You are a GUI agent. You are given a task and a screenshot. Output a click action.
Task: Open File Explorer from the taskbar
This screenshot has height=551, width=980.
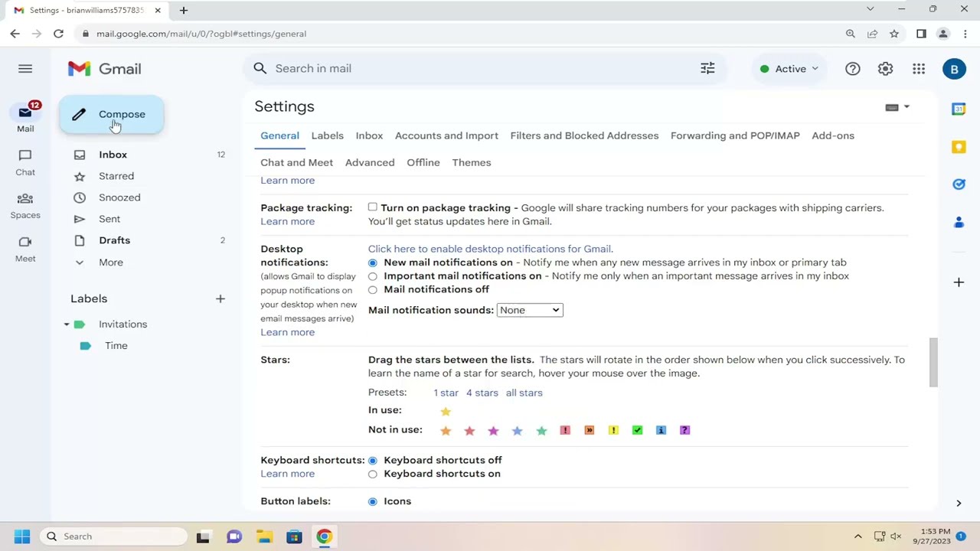click(264, 536)
